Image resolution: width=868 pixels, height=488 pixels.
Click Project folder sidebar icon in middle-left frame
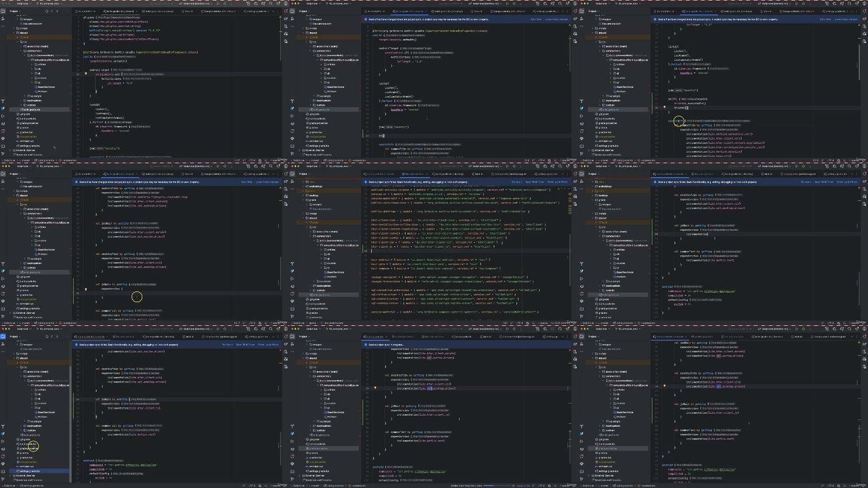[x=3, y=174]
